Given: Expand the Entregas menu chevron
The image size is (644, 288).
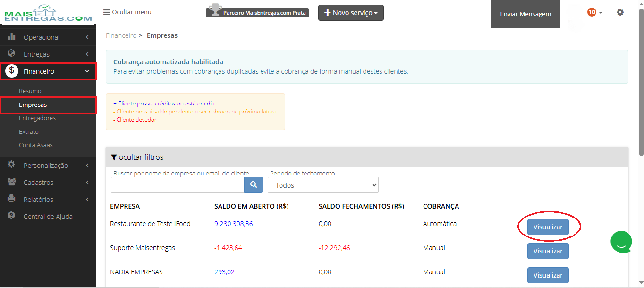Looking at the screenshot, I should pyautogui.click(x=87, y=54).
